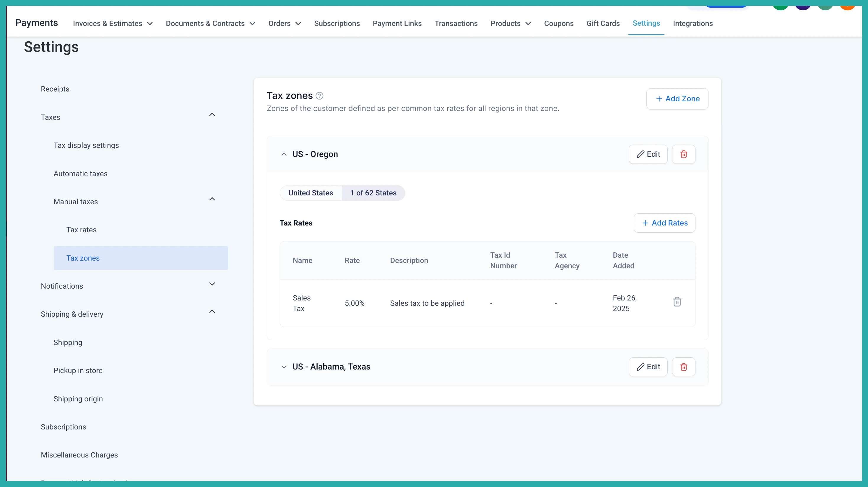The width and height of the screenshot is (868, 487).
Task: Open the Gift Cards tab
Action: [x=603, y=24]
